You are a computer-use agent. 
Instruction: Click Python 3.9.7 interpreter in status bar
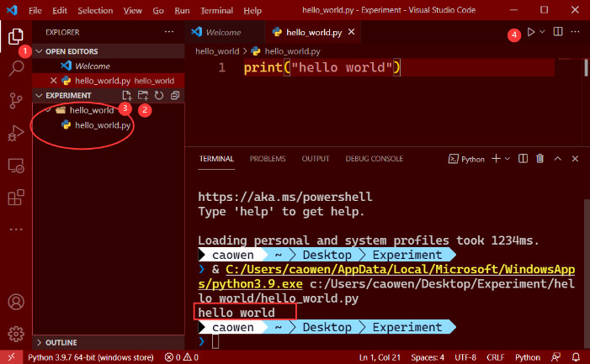91,357
